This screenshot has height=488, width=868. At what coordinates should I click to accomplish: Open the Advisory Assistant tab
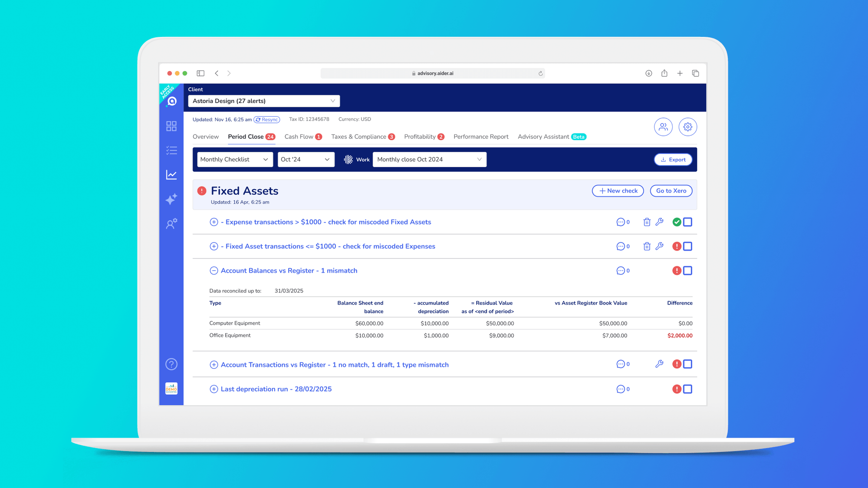click(x=552, y=137)
